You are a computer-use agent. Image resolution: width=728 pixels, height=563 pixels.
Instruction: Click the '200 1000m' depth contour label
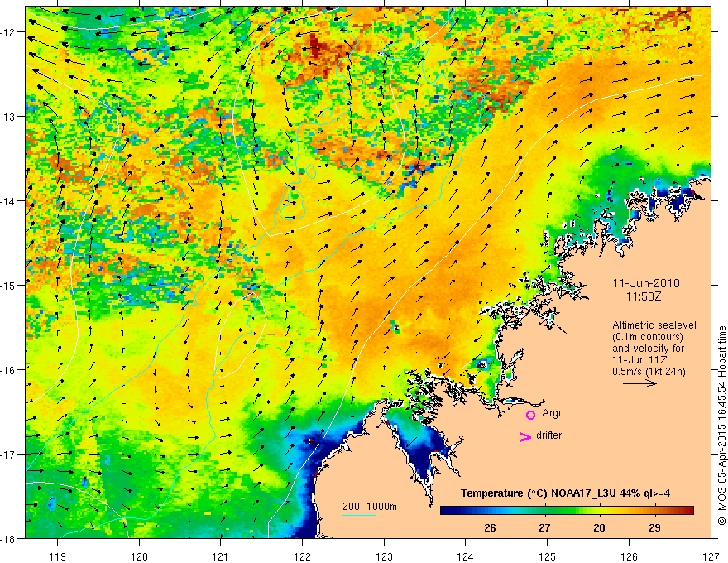(x=370, y=507)
